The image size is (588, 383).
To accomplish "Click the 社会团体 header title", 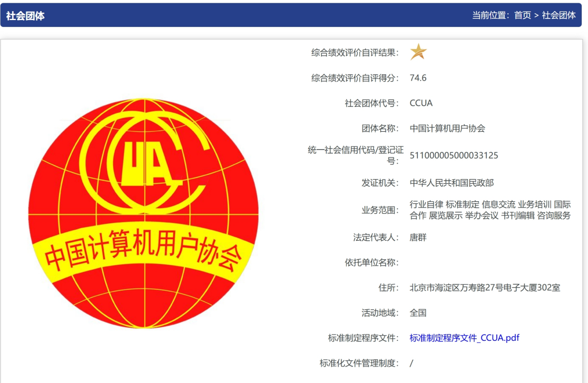I will click(x=25, y=16).
